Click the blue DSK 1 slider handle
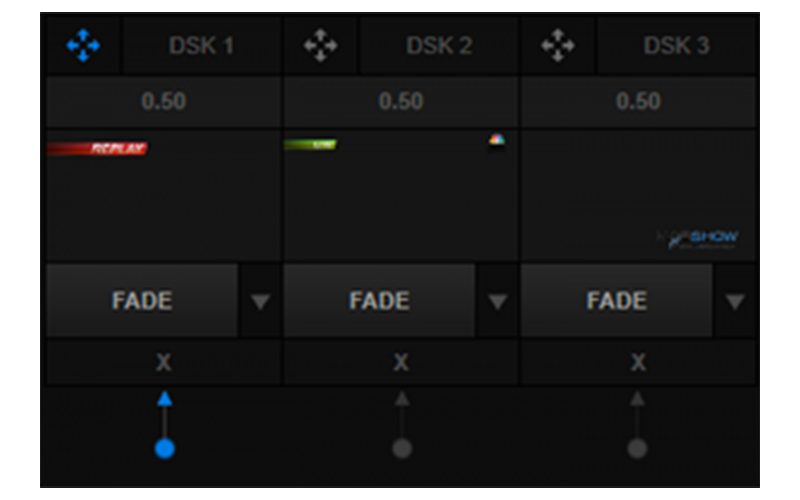Screen dimensions: 800x500 pos(165,448)
